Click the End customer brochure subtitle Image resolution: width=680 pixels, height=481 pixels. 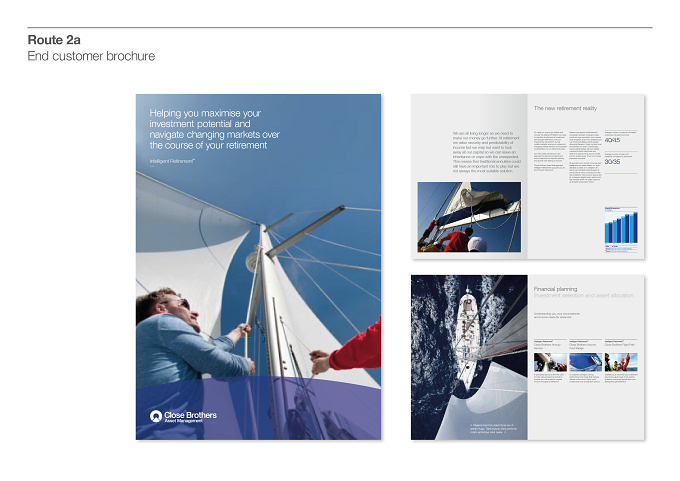(91, 56)
